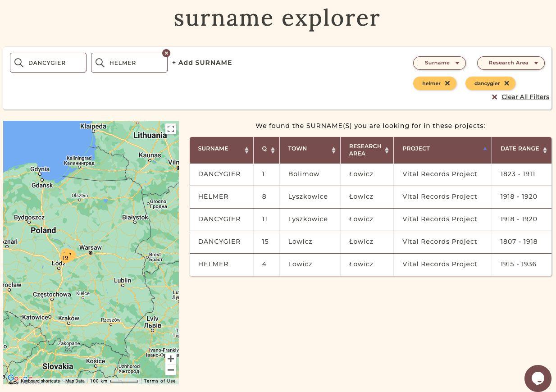This screenshot has height=392, width=556.
Task: Click the orange cluster marker near Łódź
Action: [x=67, y=257]
